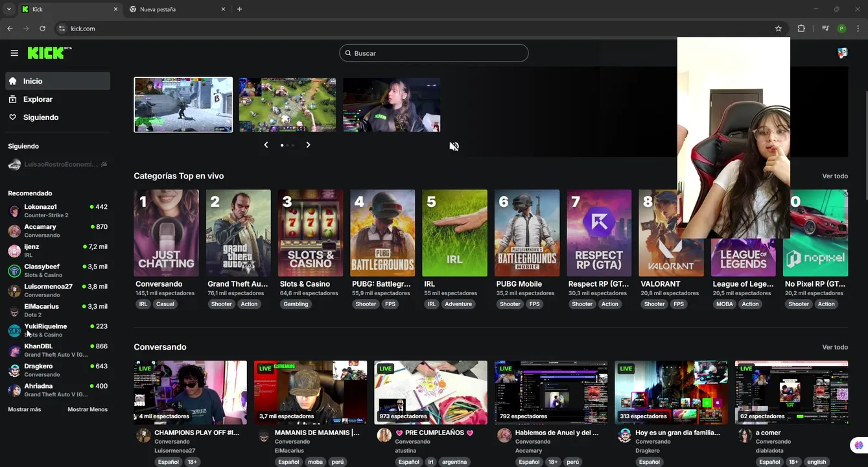This screenshot has width=868, height=467.
Task: Open recommended channel Luisormenoa27 in sidebar
Action: (58, 291)
